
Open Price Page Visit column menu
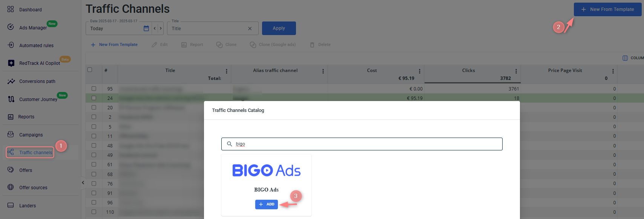pos(613,71)
